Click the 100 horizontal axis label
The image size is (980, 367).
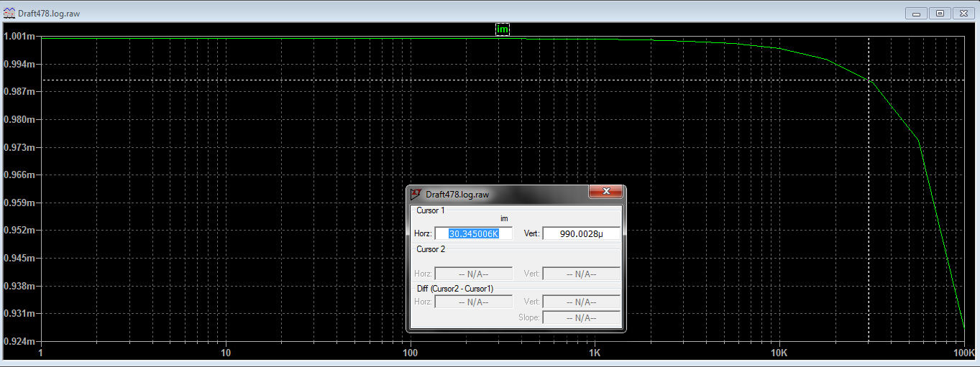tap(410, 353)
